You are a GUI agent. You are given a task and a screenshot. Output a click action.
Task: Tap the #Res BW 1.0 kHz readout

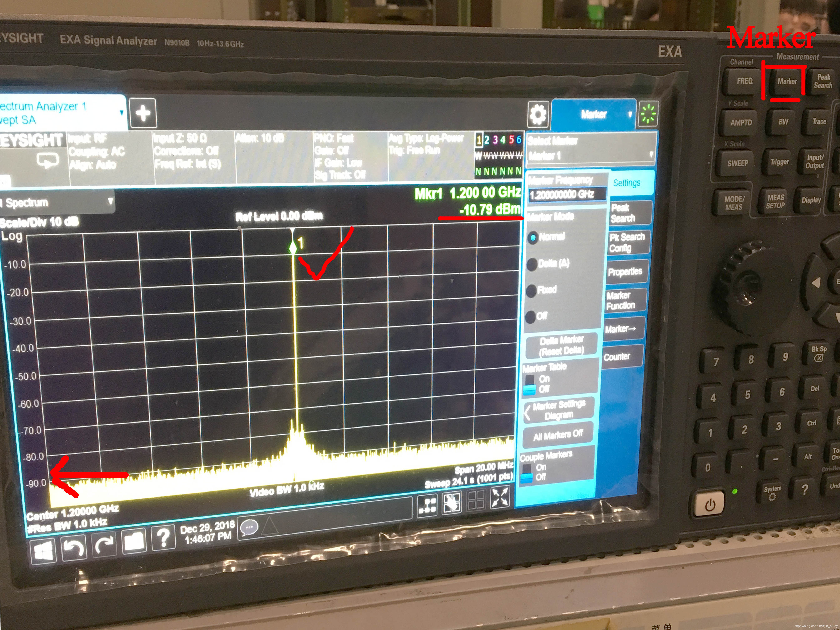(x=67, y=526)
